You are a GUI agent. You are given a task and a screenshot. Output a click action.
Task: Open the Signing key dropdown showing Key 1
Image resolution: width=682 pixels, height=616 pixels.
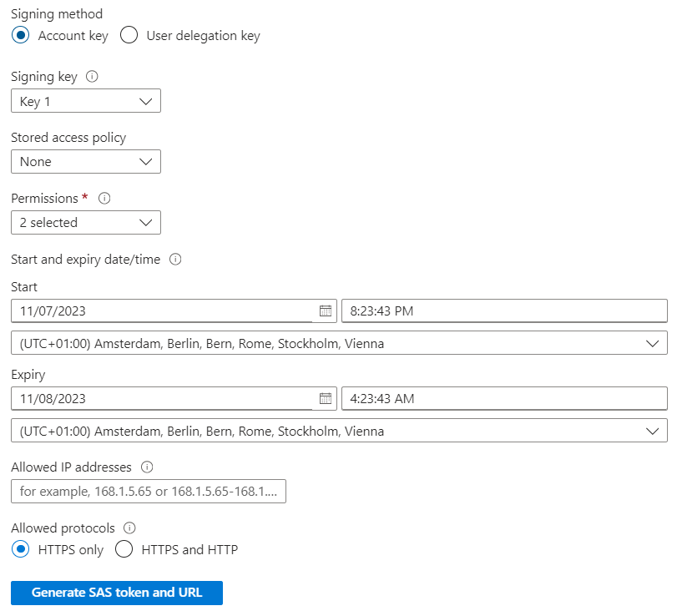pyautogui.click(x=86, y=101)
